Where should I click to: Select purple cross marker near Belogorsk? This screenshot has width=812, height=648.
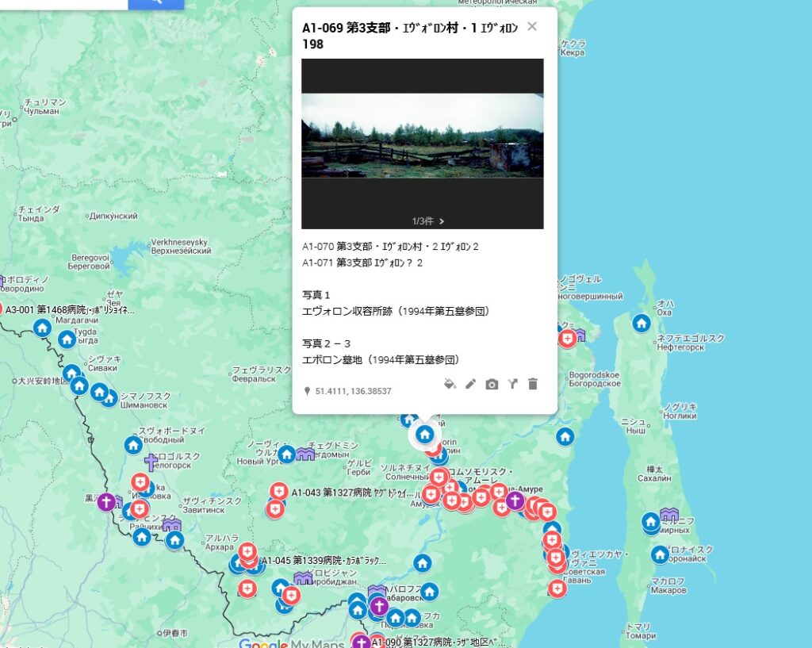tap(151, 462)
